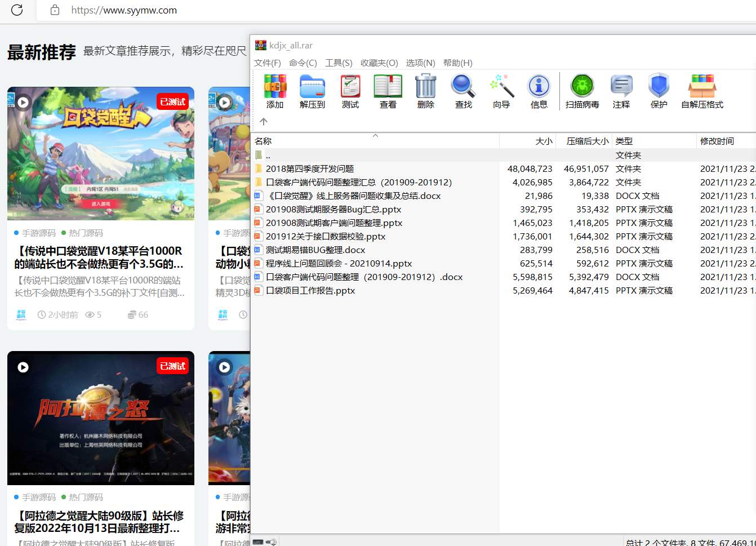
Task: Open the Find (查找) magnifier tool
Action: pyautogui.click(x=463, y=91)
